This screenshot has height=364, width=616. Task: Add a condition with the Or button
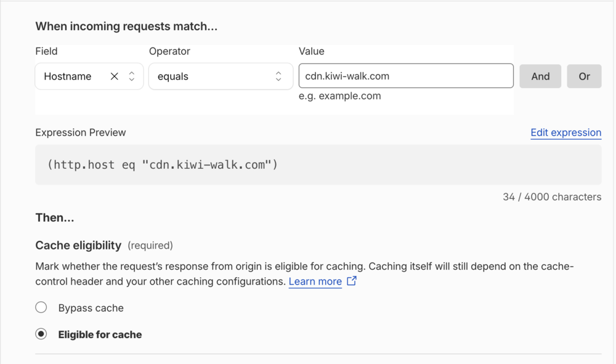[x=584, y=76]
